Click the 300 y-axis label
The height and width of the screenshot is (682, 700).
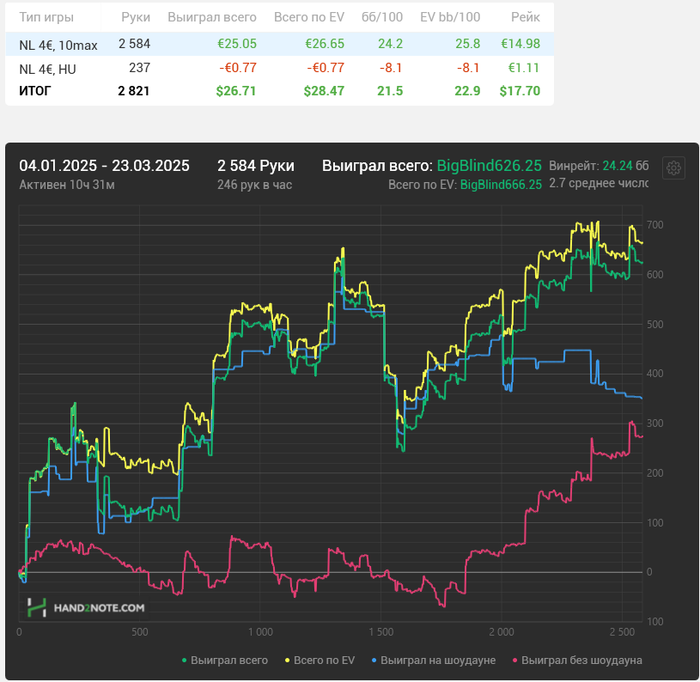click(655, 423)
